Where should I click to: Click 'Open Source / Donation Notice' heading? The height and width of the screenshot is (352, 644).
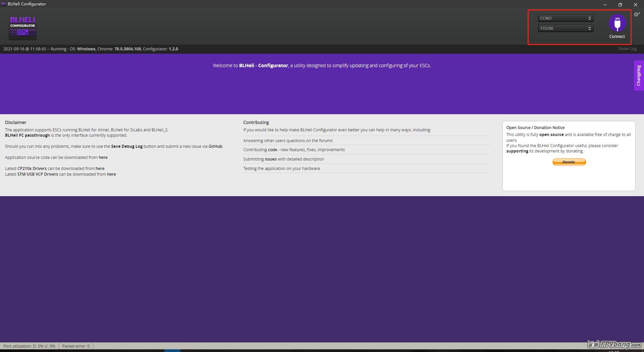click(x=535, y=128)
